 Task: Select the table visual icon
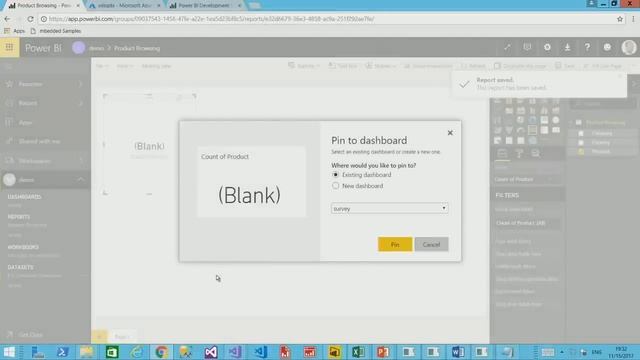click(x=509, y=140)
